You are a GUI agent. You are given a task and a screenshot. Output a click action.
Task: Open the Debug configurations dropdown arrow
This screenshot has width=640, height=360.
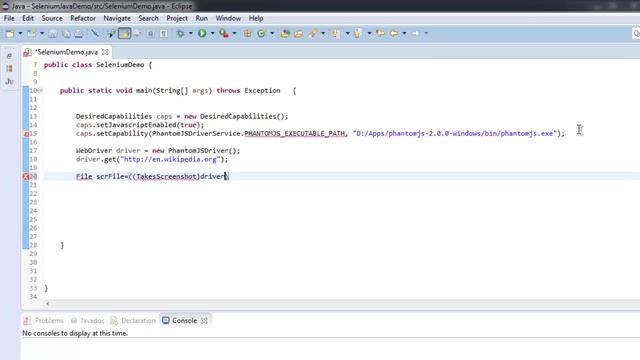(191, 33)
